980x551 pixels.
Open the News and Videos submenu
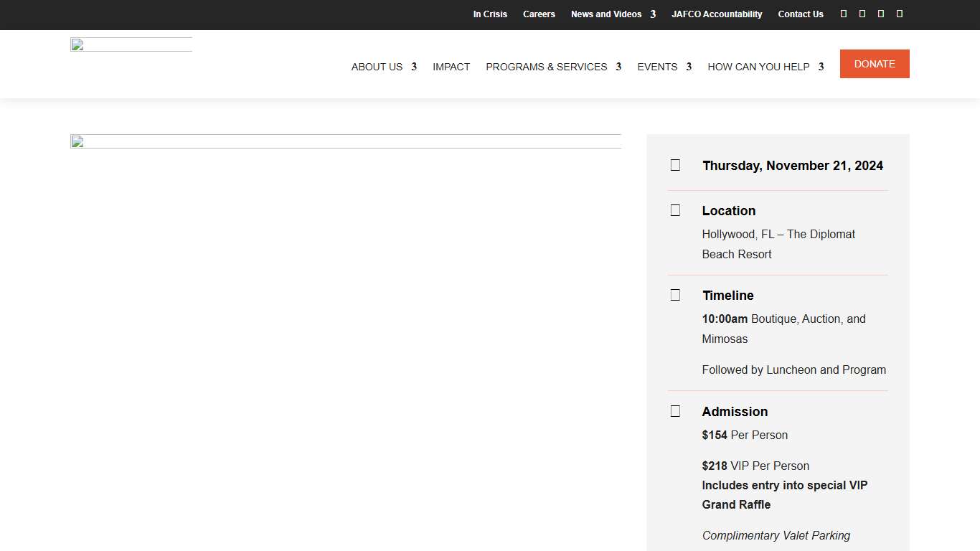(x=613, y=14)
